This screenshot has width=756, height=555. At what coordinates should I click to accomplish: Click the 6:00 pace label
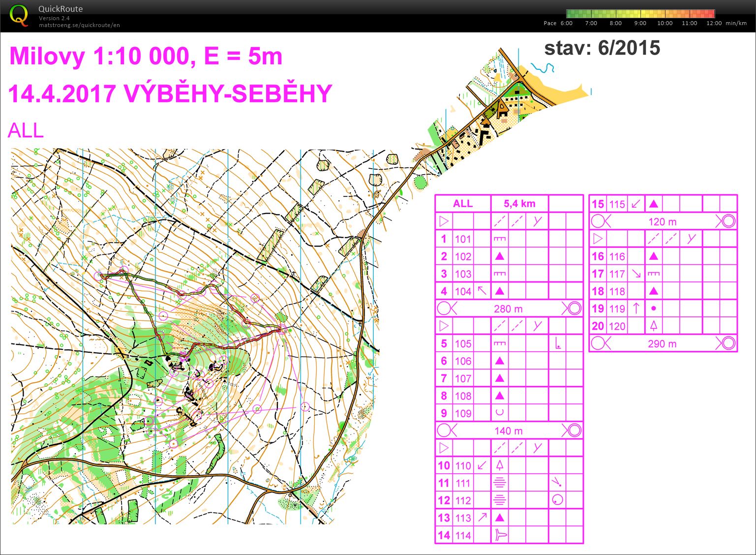coord(567,23)
